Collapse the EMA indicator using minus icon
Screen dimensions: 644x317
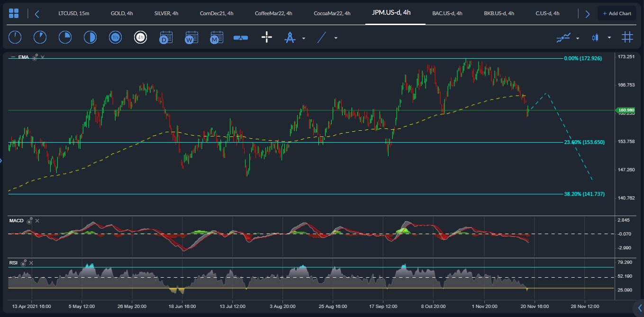(13, 57)
